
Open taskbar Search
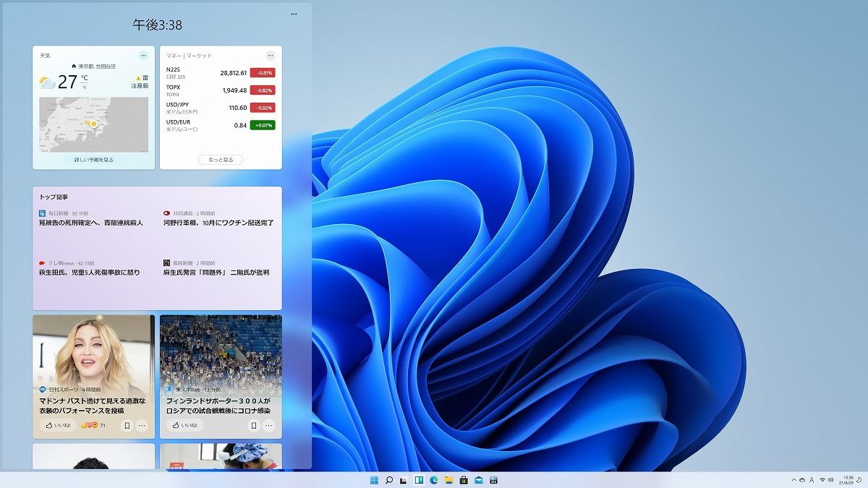pos(389,480)
